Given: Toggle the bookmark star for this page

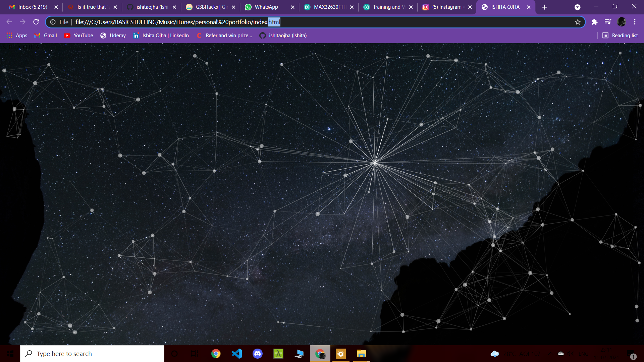Looking at the screenshot, I should pos(578,22).
